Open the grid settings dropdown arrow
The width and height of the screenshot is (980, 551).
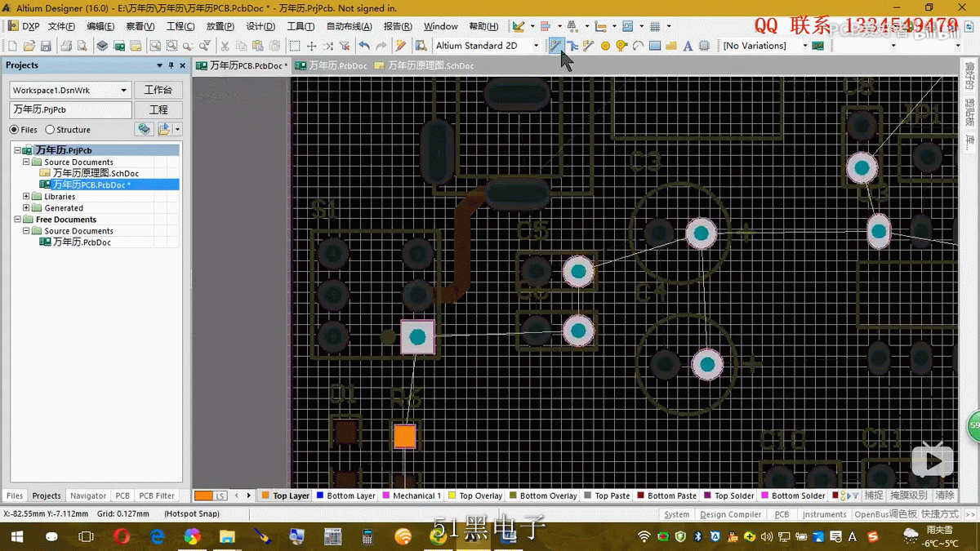tap(669, 26)
